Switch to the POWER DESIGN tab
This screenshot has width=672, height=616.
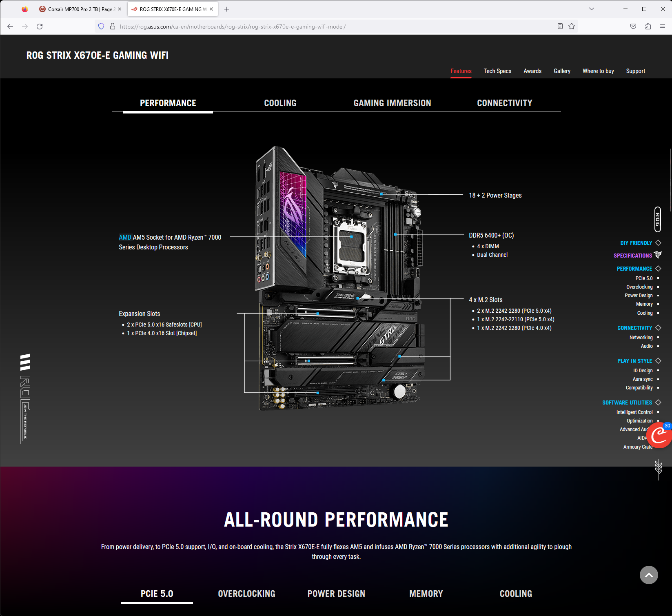(337, 594)
